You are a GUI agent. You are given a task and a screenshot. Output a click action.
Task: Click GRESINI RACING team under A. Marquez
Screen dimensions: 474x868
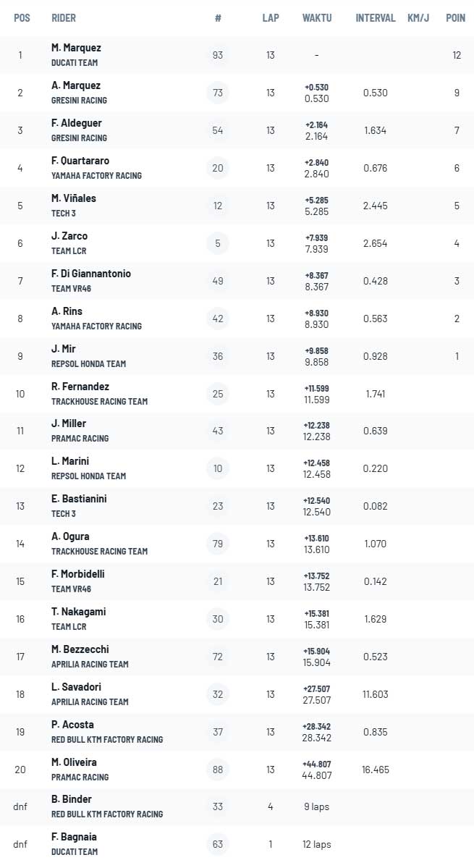(x=79, y=100)
